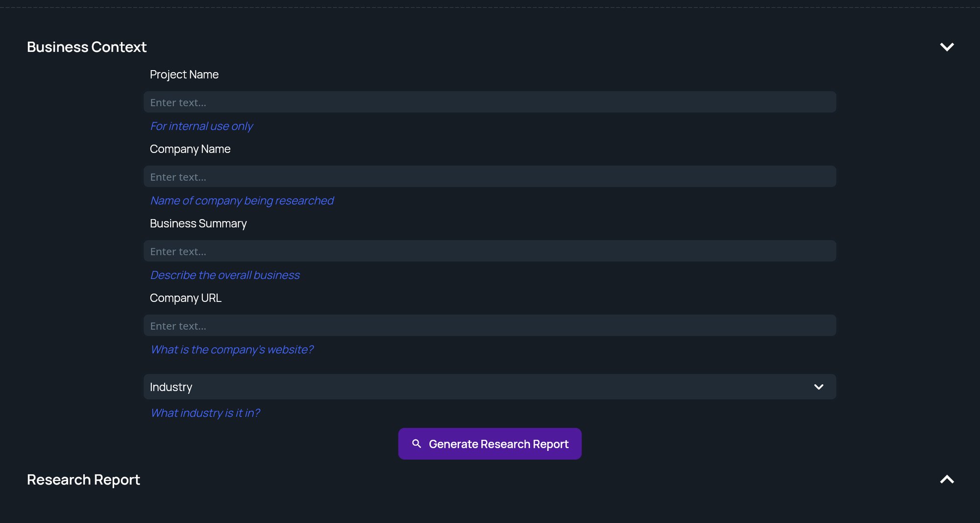Click the Business Summary label
980x523 pixels.
(x=198, y=224)
